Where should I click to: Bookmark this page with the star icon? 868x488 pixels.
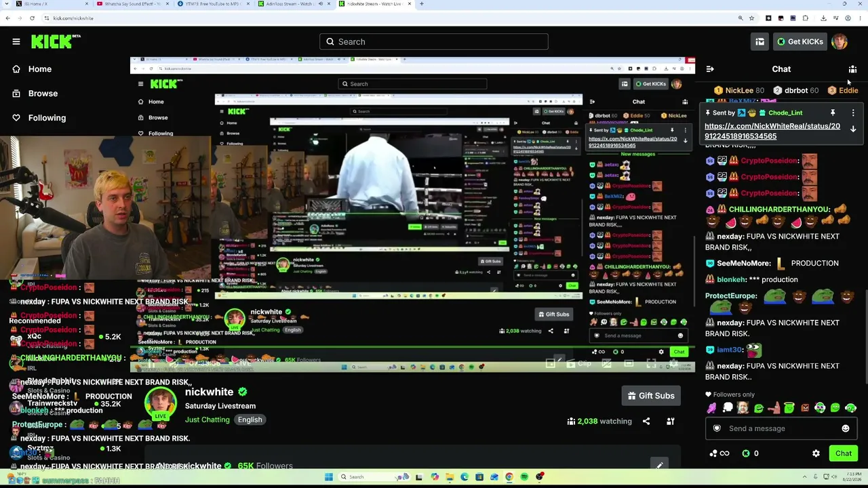[753, 18]
